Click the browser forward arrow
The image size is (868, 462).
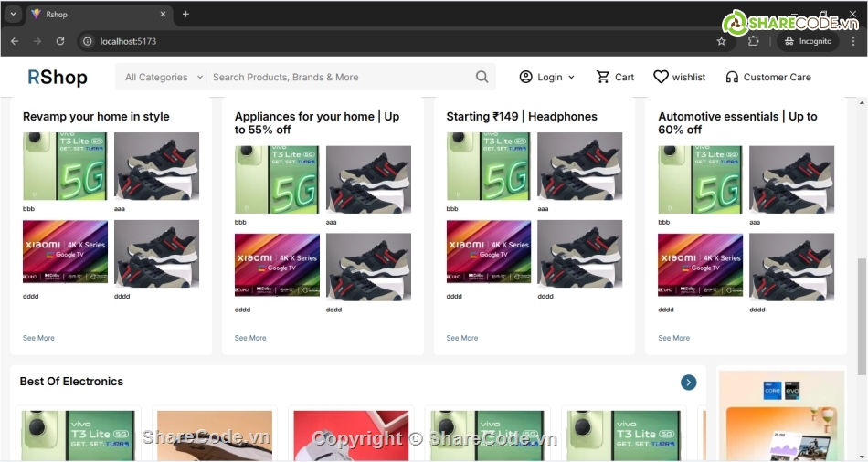pyautogui.click(x=37, y=41)
